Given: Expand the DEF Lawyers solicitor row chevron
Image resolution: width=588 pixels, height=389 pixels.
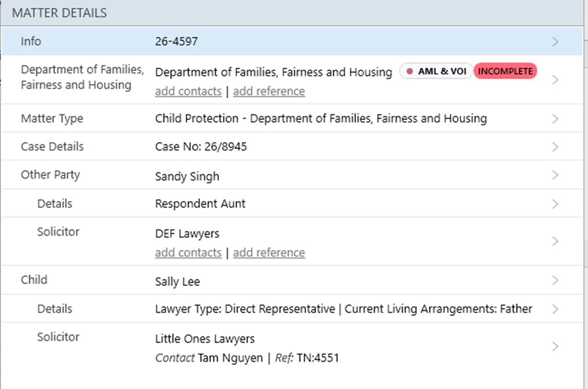Looking at the screenshot, I should pyautogui.click(x=555, y=241).
